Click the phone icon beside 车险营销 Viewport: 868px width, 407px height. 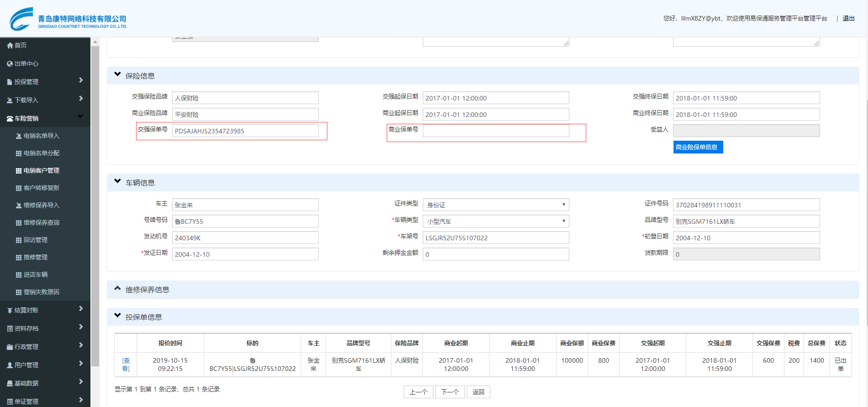click(10, 118)
